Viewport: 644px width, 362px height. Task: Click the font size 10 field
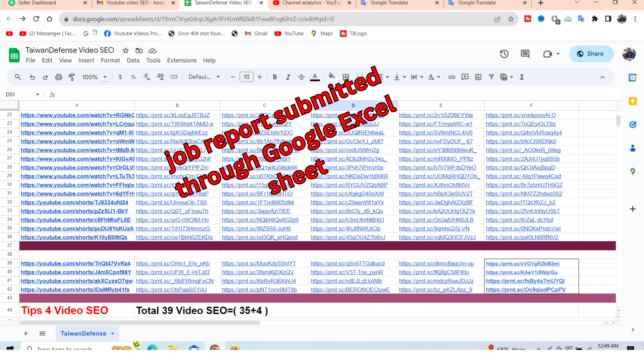(247, 77)
